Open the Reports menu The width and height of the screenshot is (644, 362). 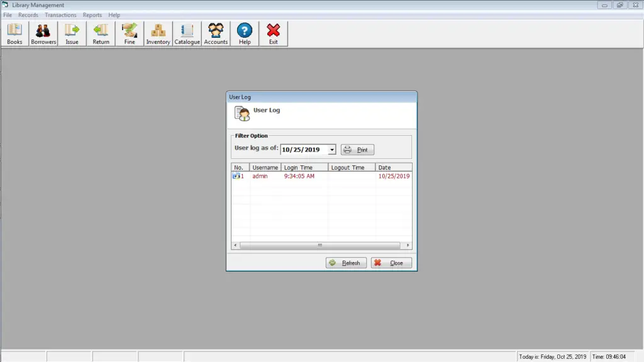[x=92, y=14]
